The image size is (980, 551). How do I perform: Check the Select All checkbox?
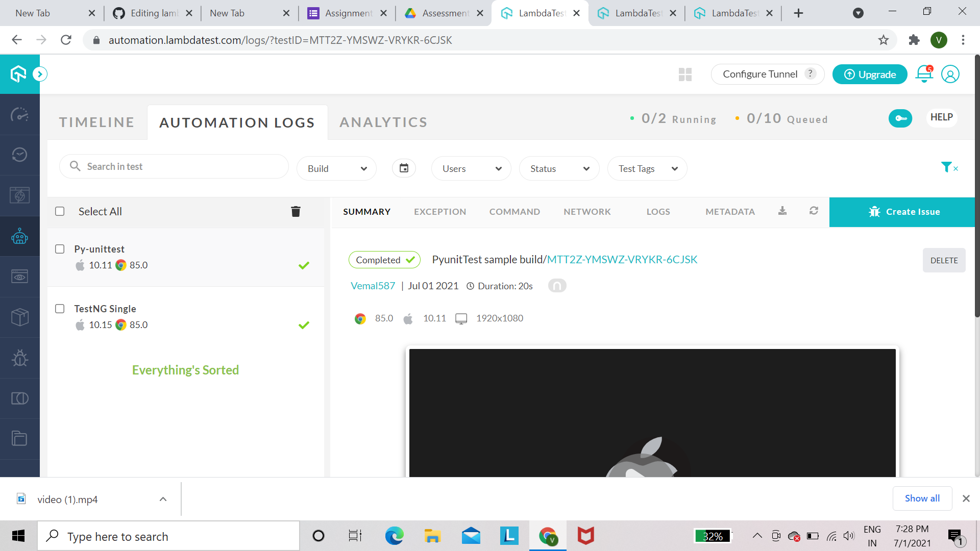(x=60, y=211)
